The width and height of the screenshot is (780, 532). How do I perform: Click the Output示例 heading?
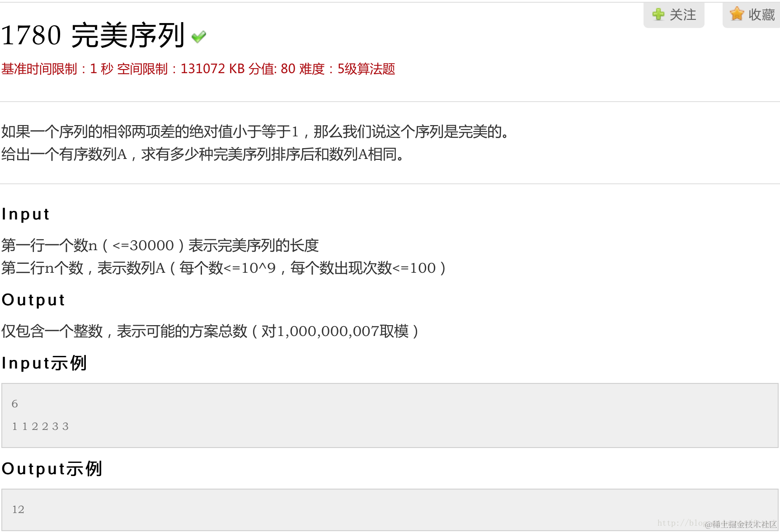click(52, 469)
